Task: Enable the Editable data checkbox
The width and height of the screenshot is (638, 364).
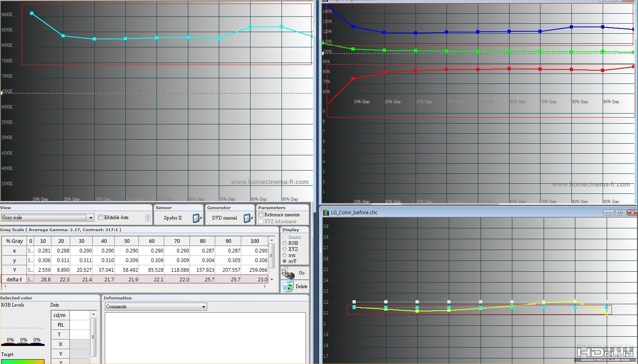Action: 101,218
